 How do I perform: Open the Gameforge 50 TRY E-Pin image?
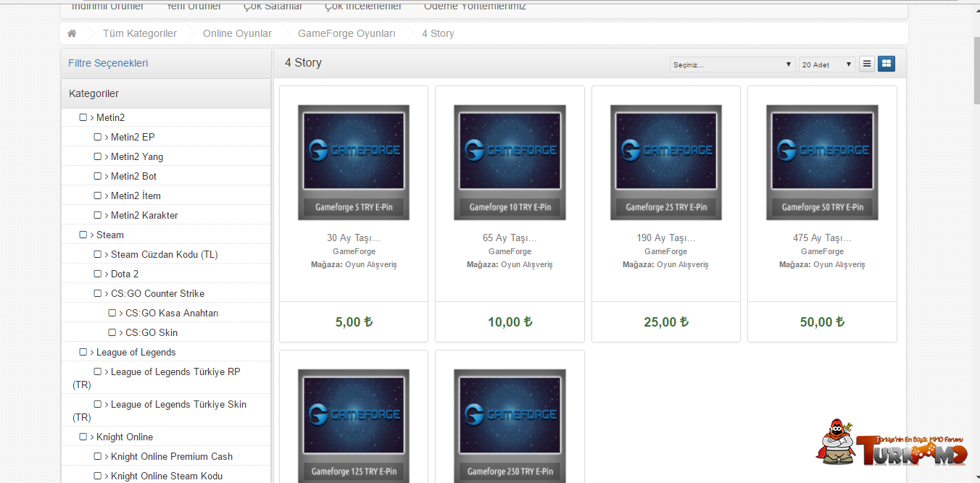822,162
